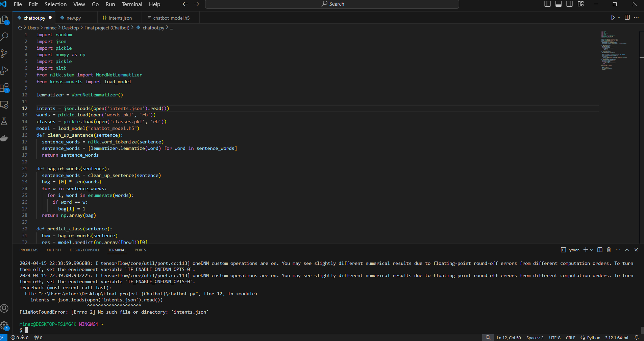Open the new terminal launch profile dropdown
The width and height of the screenshot is (644, 341).
point(592,250)
